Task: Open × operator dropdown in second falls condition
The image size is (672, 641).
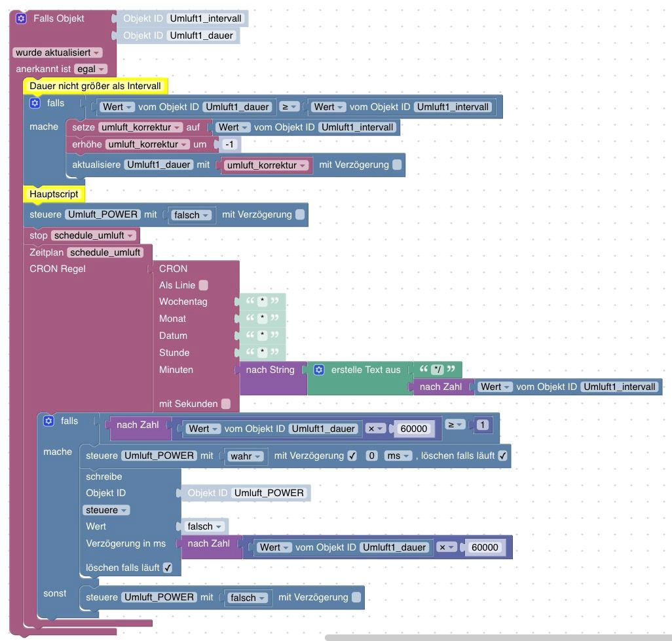Action: point(375,429)
